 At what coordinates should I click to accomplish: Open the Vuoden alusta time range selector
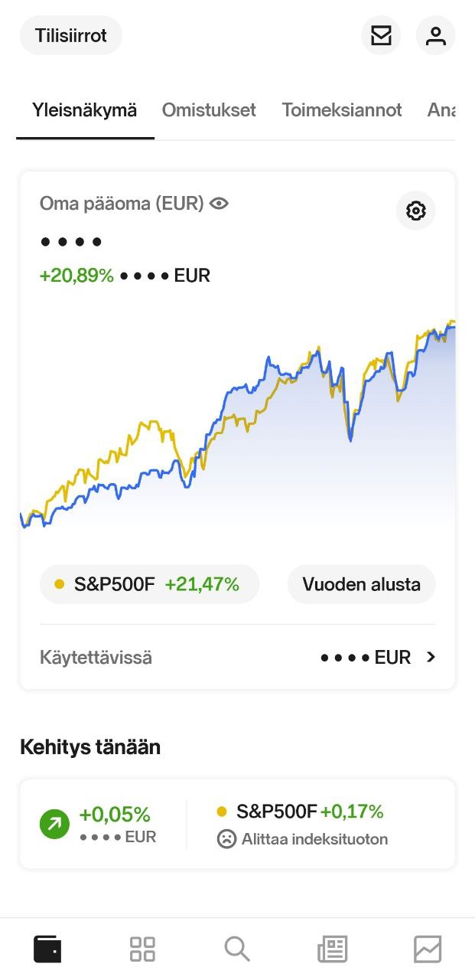[x=361, y=583]
